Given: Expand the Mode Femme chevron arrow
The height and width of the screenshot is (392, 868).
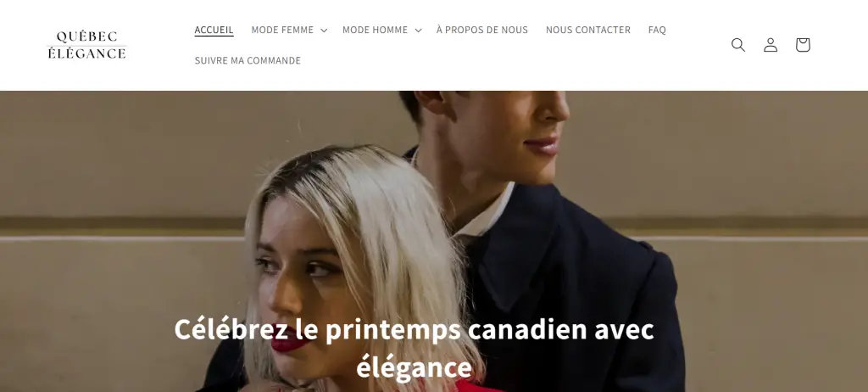Looking at the screenshot, I should [x=324, y=30].
